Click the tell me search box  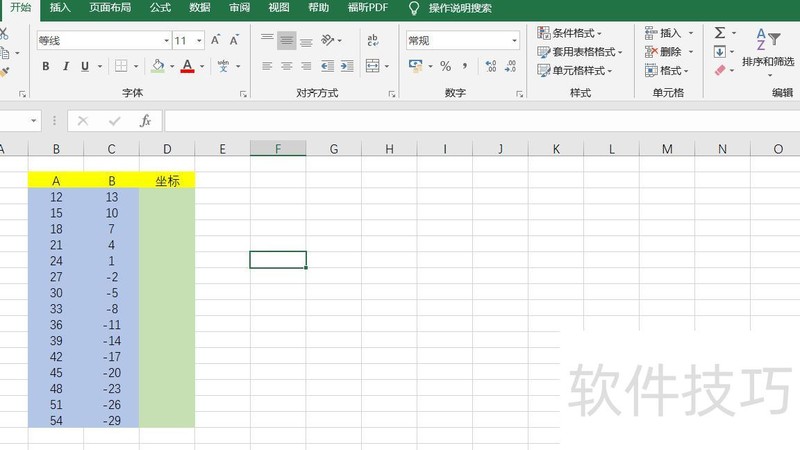[460, 8]
